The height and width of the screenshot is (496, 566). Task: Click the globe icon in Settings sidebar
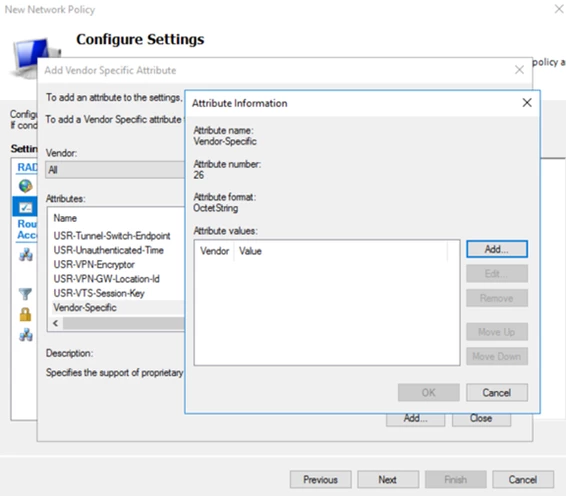coord(26,186)
